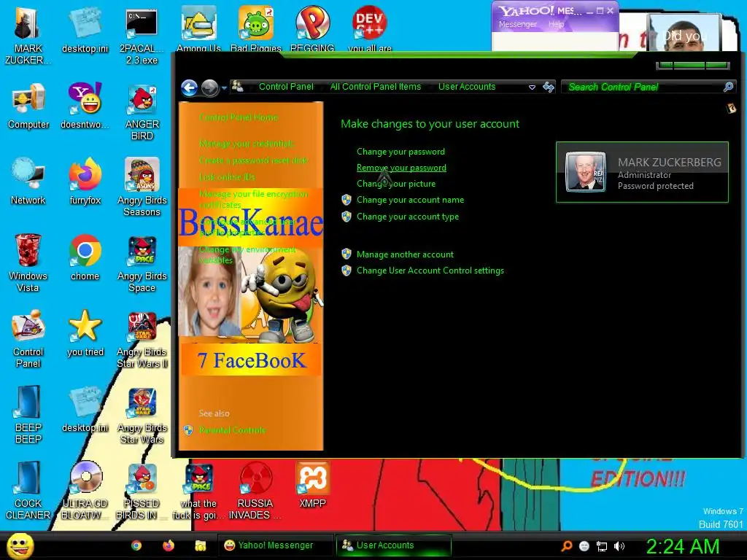Launch the XMPP desktop shortcut
The image size is (747, 560).
pyautogui.click(x=312, y=485)
